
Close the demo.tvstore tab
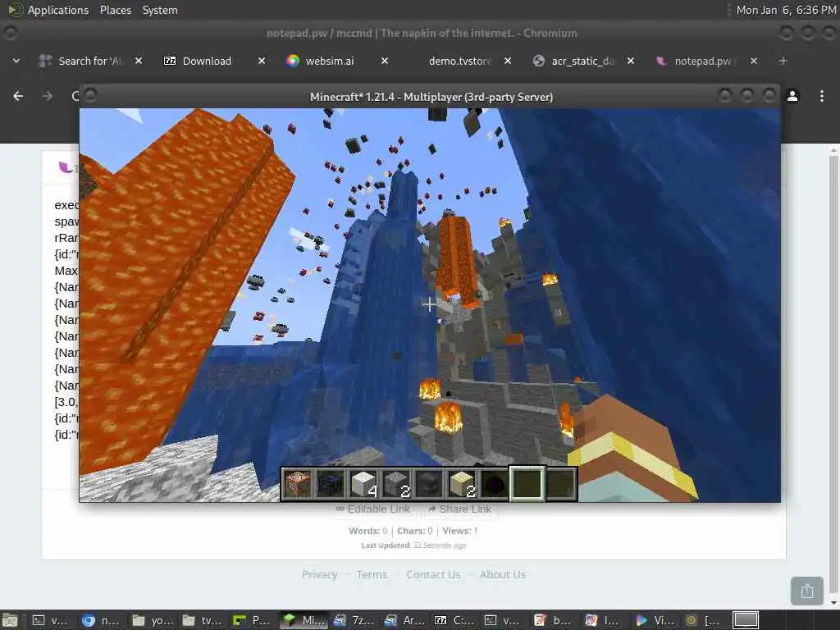pyautogui.click(x=508, y=61)
